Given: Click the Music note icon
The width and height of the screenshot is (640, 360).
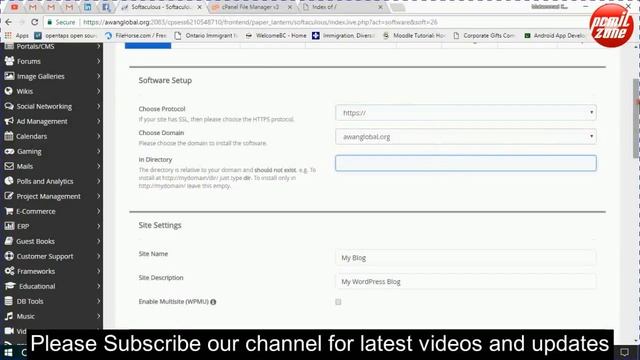Looking at the screenshot, I should (x=9, y=316).
